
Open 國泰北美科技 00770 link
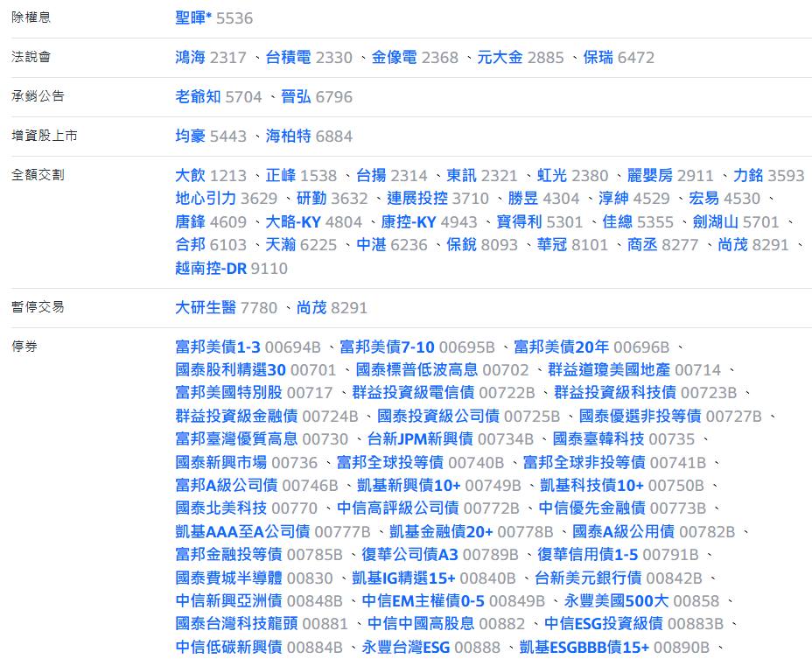[247, 508]
